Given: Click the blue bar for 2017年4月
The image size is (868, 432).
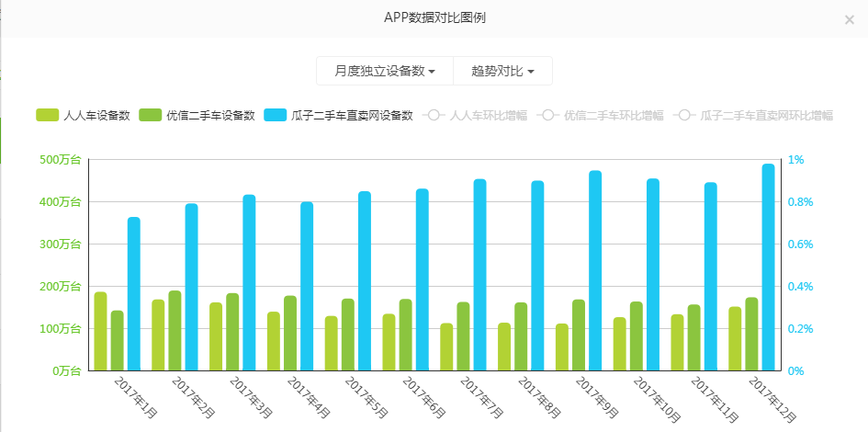Looking at the screenshot, I should point(307,286).
